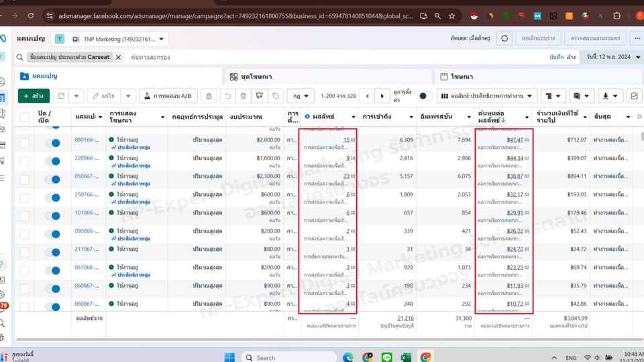This screenshot has width=644, height=362.
Task: Switch to ชุดโฆษณา ad sets tab
Action: pyautogui.click(x=329, y=76)
